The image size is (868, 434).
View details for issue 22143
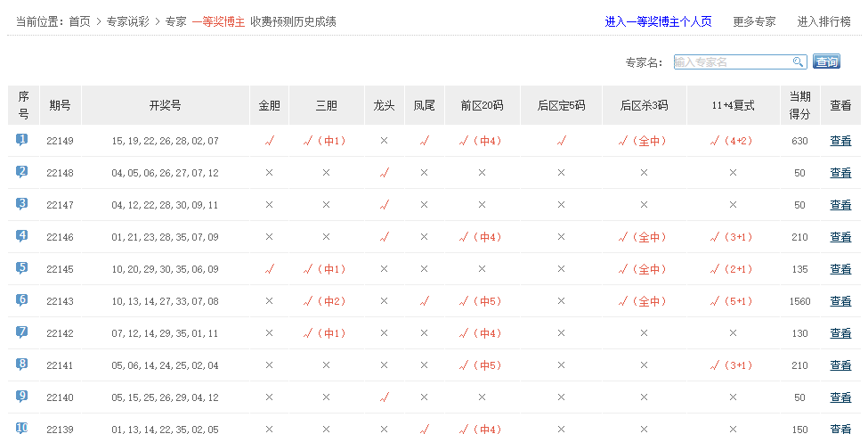tap(840, 301)
